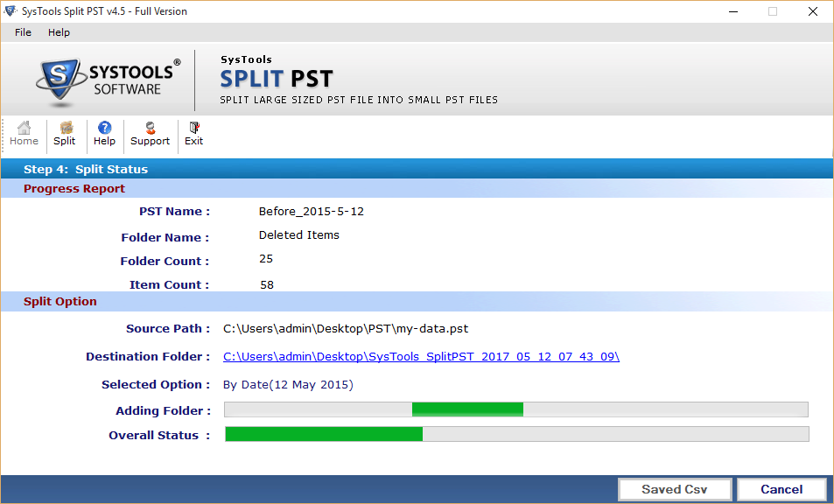Click the folder count value 25
The height and width of the screenshot is (504, 834).
tap(266, 259)
